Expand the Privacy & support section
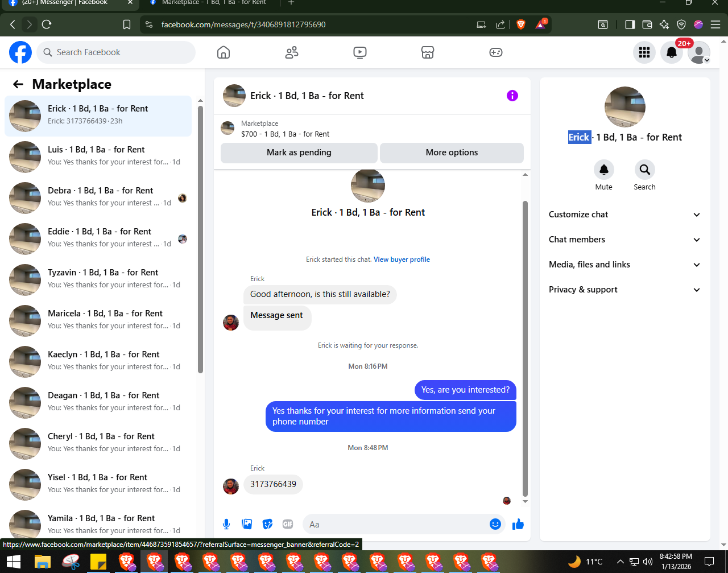Image resolution: width=728 pixels, height=573 pixels. (624, 290)
